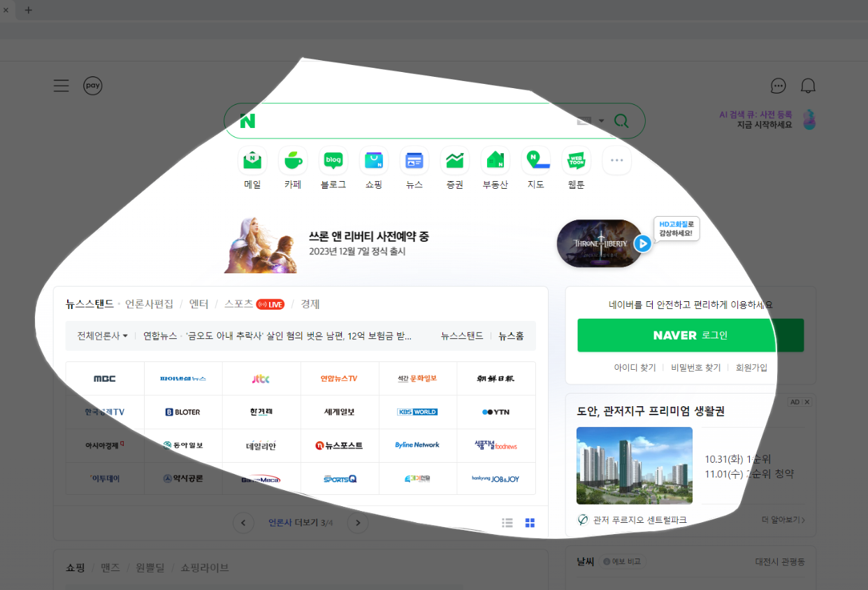Image resolution: width=868 pixels, height=590 pixels.
Task: Open the KBS WORLD press logo
Action: tap(418, 412)
